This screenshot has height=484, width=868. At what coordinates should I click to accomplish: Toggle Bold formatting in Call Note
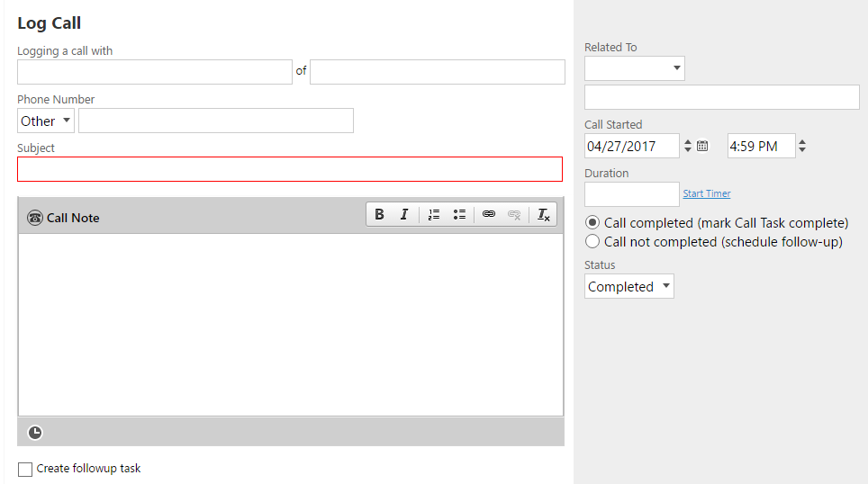pos(379,215)
